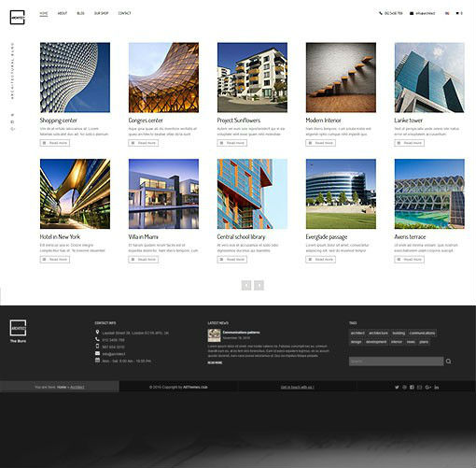476x468 pixels.
Task: Go to pagination page 2
Action: (x=259, y=285)
